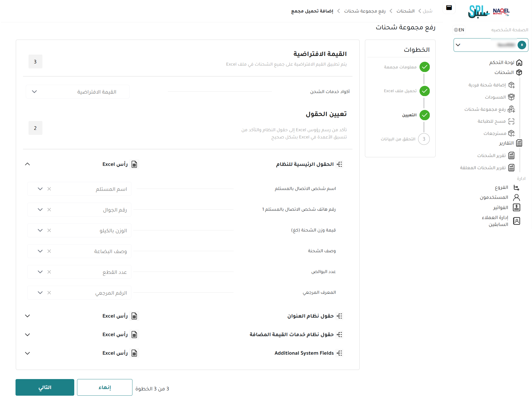The image size is (532, 412).
Task: Open shipping service codes default value dropdown
Action: point(78,92)
